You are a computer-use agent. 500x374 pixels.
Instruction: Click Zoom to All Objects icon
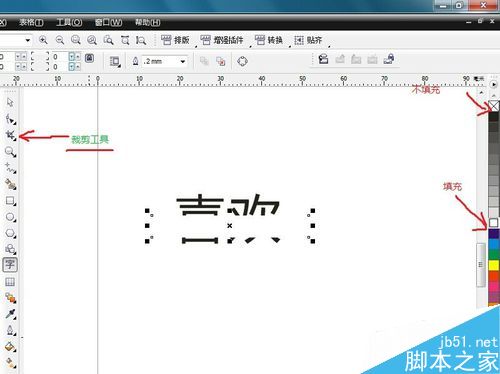92,40
